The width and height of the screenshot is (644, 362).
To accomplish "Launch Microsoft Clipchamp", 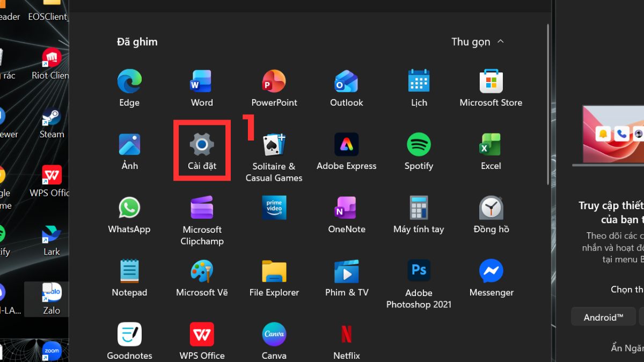I will pos(202,221).
